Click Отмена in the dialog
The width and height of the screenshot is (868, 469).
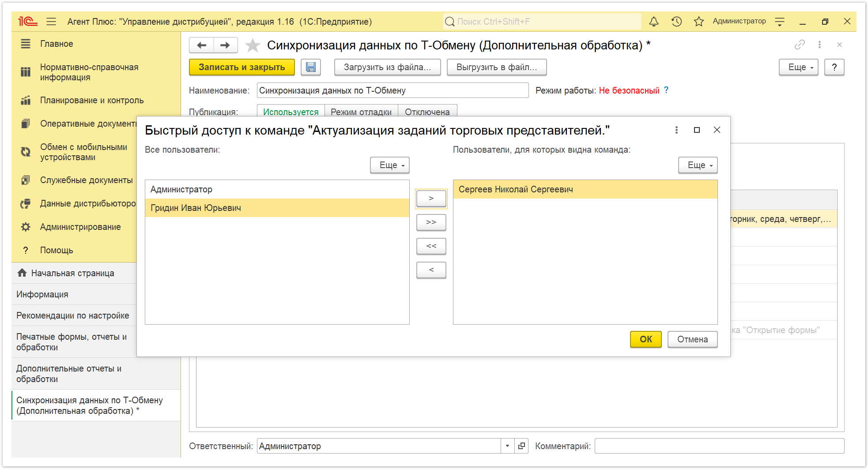coord(693,339)
